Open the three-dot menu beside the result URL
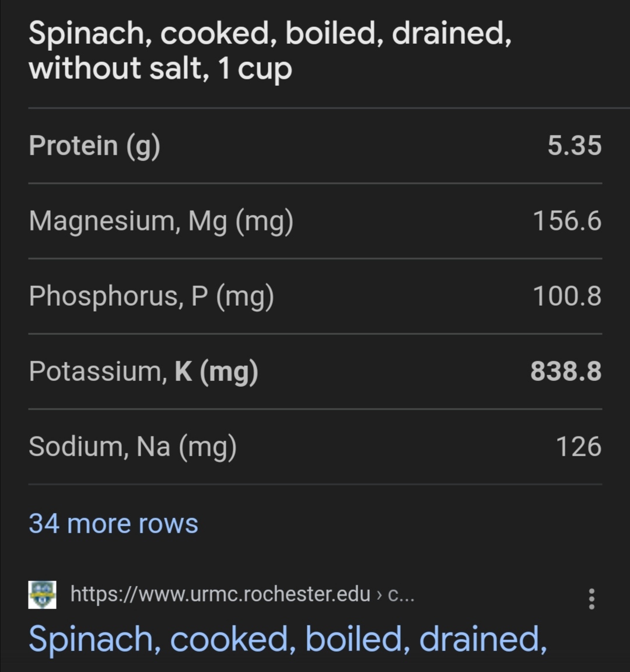Screen dimensions: 630x672 pos(591,598)
